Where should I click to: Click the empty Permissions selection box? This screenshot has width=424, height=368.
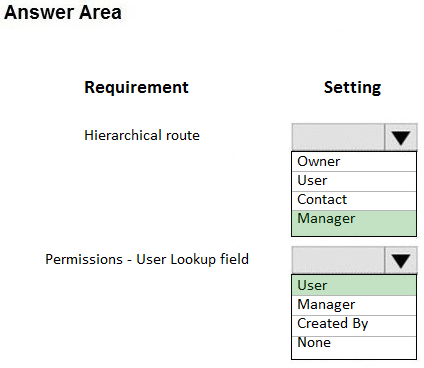point(338,260)
